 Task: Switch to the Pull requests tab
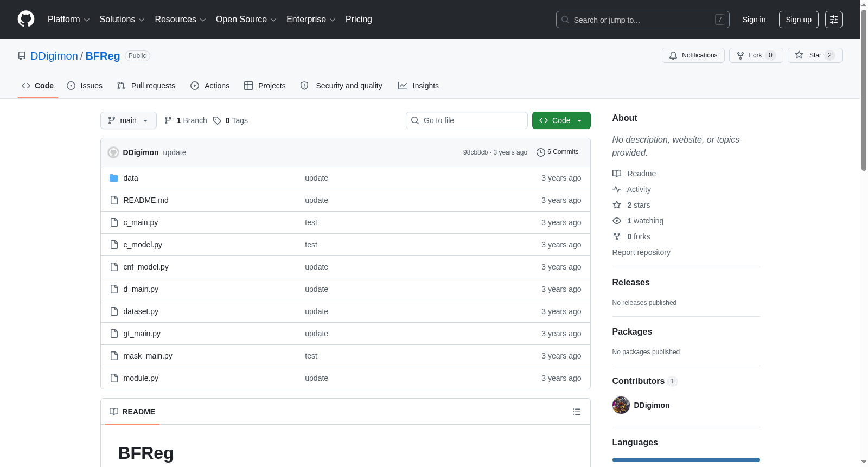point(146,86)
